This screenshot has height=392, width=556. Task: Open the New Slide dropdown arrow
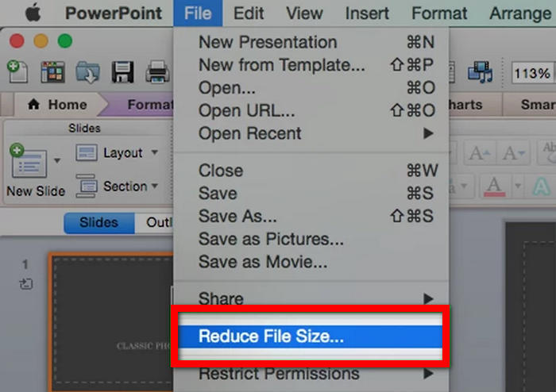[56, 160]
